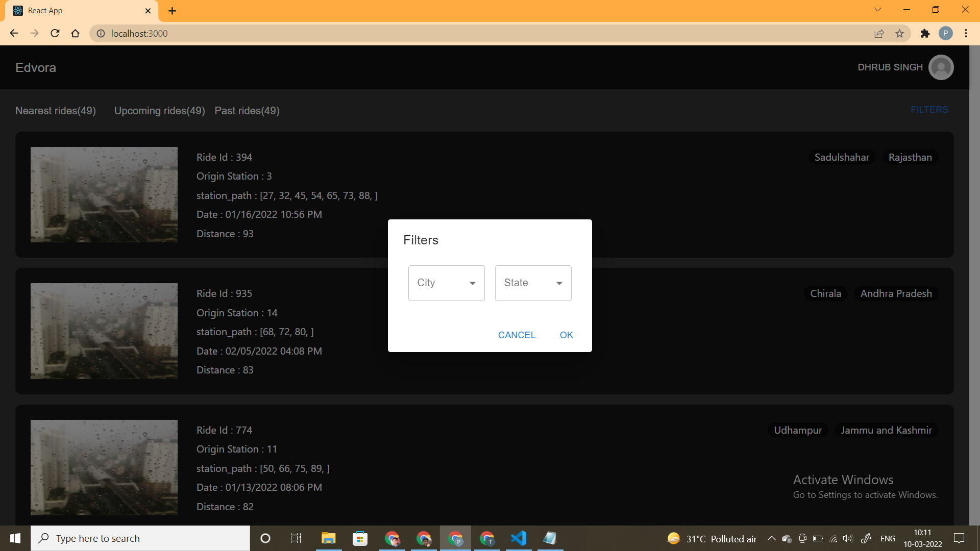Bookmark the page using the star icon
Viewport: 980px width, 551px height.
tap(900, 33)
